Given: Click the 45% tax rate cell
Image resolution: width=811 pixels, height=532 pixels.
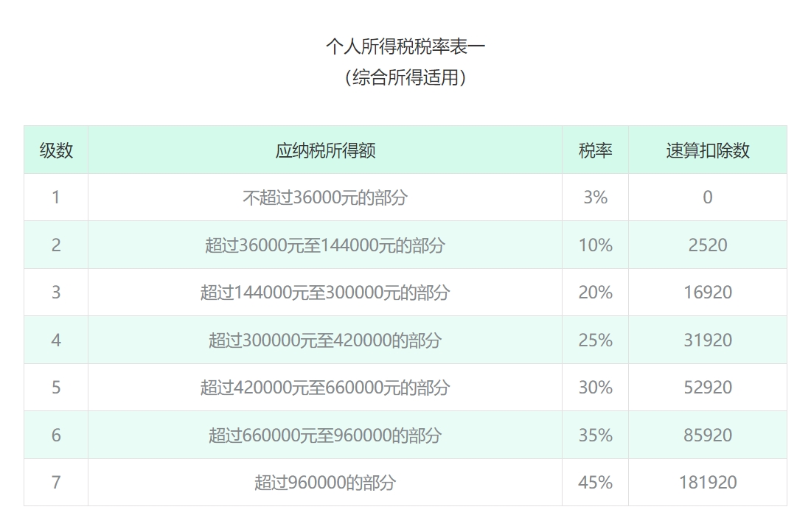Looking at the screenshot, I should tap(595, 483).
